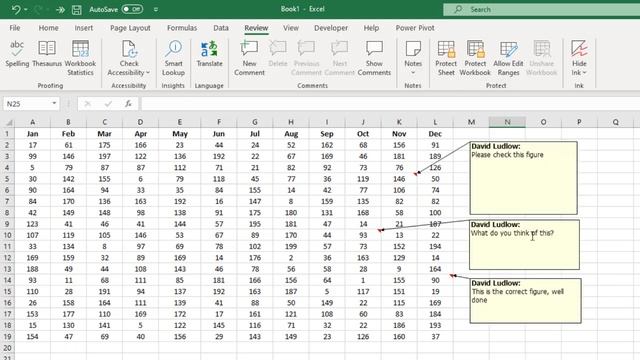The width and height of the screenshot is (640, 360).
Task: Click Protect Workbook
Action: pos(475,58)
